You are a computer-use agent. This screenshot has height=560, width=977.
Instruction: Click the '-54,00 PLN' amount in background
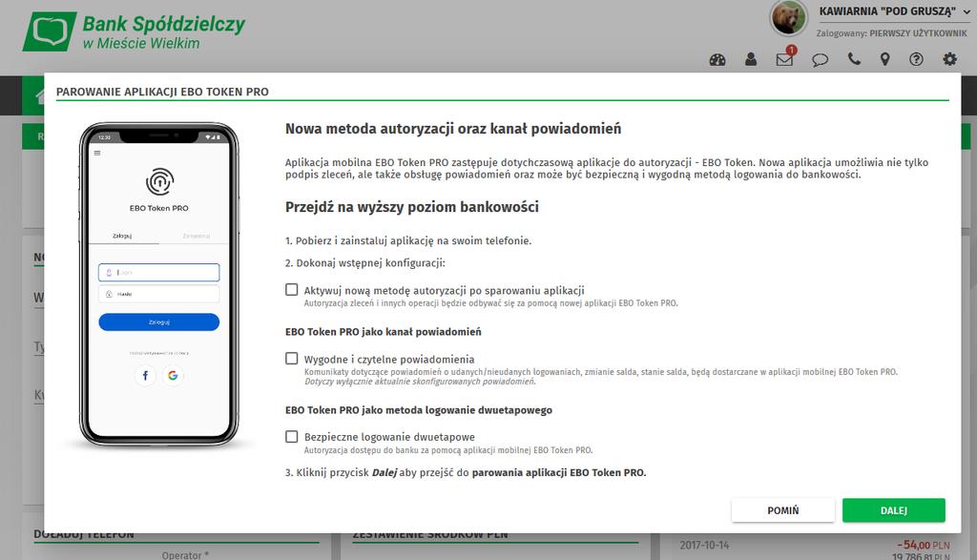click(924, 545)
